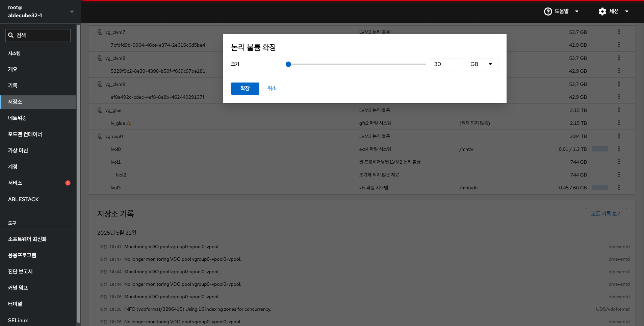Open kebab menu for lvol0 row
This screenshot has height=326, width=644.
click(619, 149)
